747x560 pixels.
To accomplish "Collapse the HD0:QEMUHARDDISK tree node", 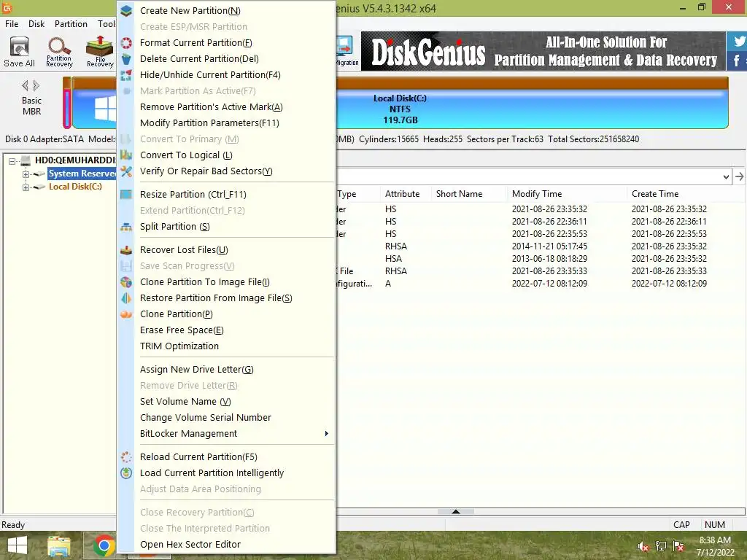I will point(12,161).
